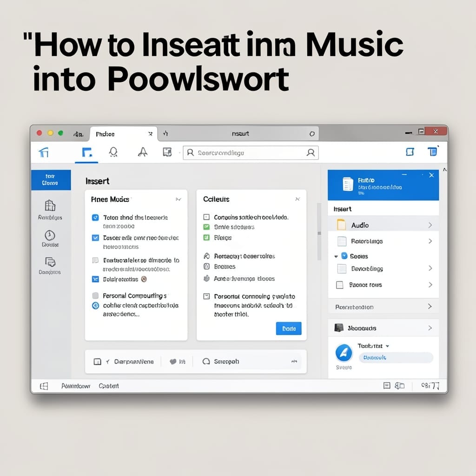The image size is (476, 476).
Task: Toggle the 'Porsonal connouing' checkbox
Action: click(x=206, y=296)
